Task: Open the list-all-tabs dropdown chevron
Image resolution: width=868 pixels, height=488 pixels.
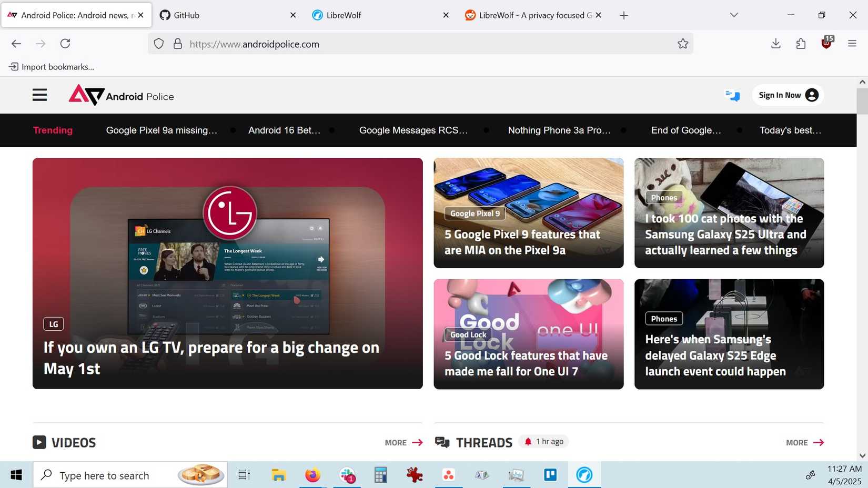Action: point(733,15)
